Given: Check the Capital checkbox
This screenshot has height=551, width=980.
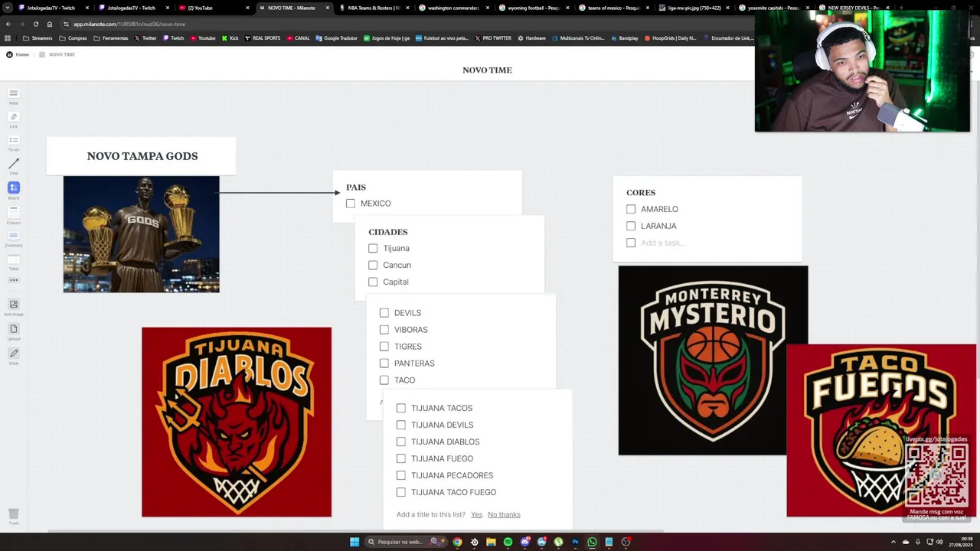Looking at the screenshot, I should click(x=373, y=282).
